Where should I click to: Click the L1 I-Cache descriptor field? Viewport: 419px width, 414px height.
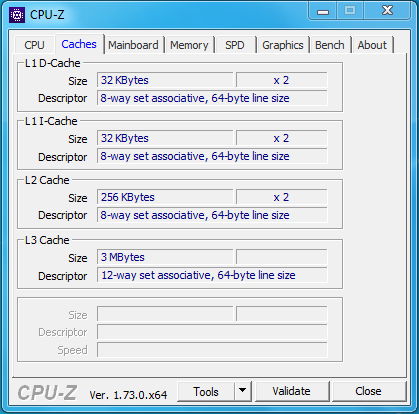[212, 156]
